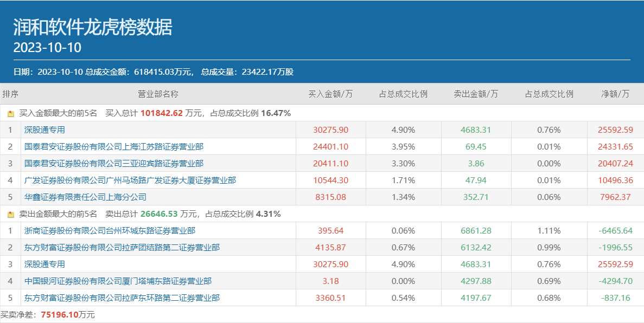Viewport: 644px width, 323px height.
Task: Click the 润和软件龙虎榜数据 page title
Action: pos(92,27)
